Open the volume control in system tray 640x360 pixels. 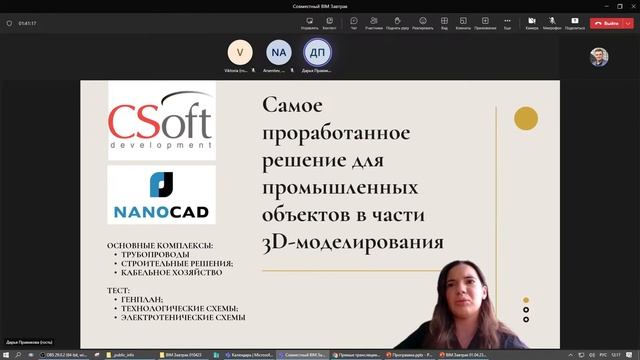coord(592,355)
